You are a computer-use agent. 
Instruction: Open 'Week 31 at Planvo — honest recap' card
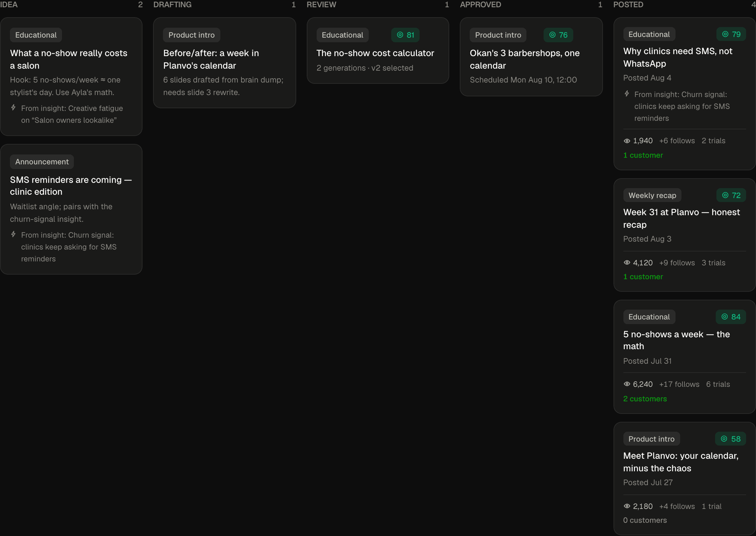click(x=685, y=235)
